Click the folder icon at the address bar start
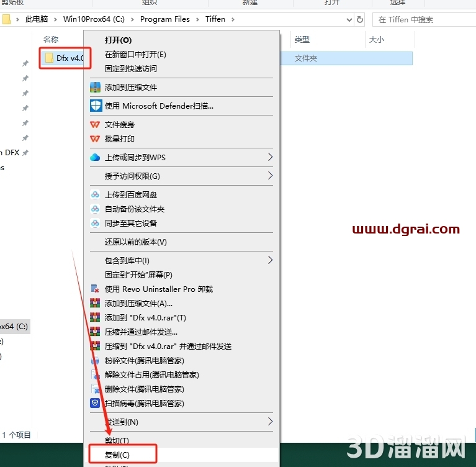476x467 pixels. 6,19
